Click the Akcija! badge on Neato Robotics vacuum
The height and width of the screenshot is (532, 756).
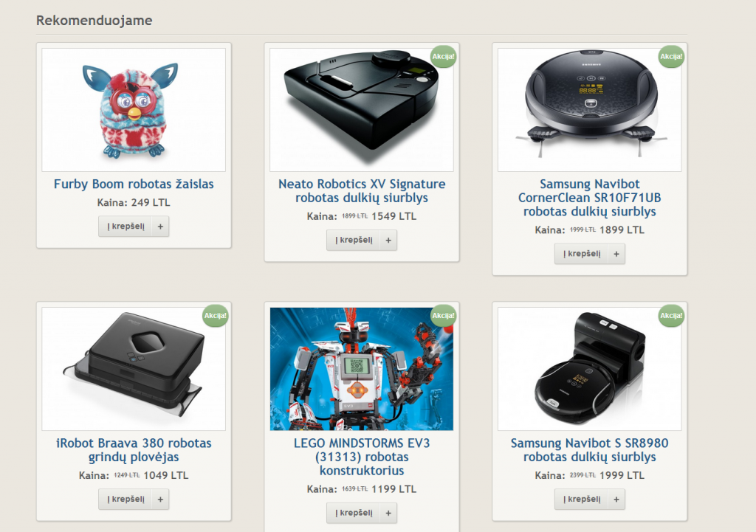[443, 56]
